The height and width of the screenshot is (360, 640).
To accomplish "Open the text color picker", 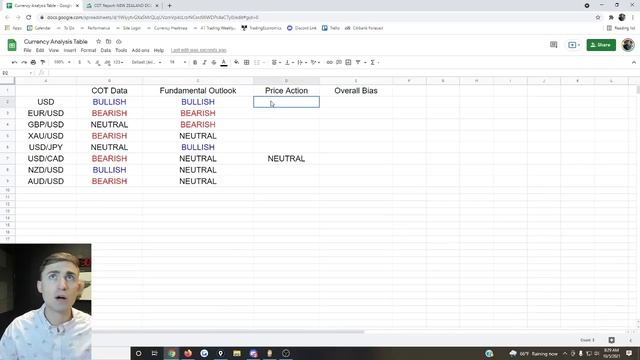I will coord(224,62).
